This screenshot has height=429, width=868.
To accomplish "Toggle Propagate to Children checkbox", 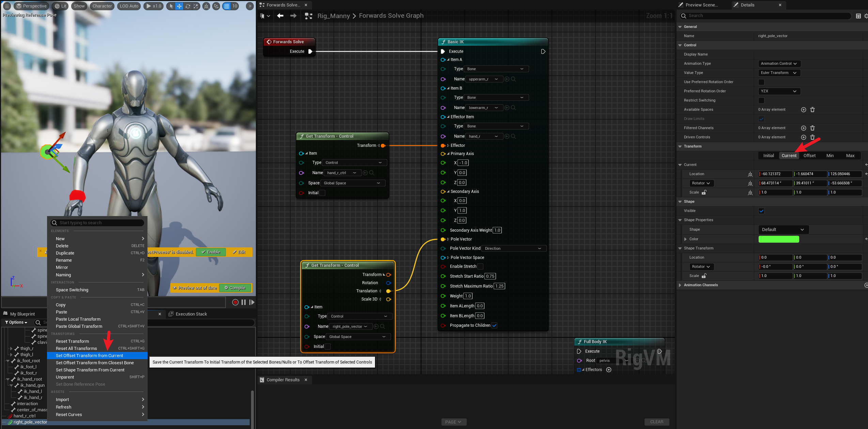I will [x=494, y=325].
